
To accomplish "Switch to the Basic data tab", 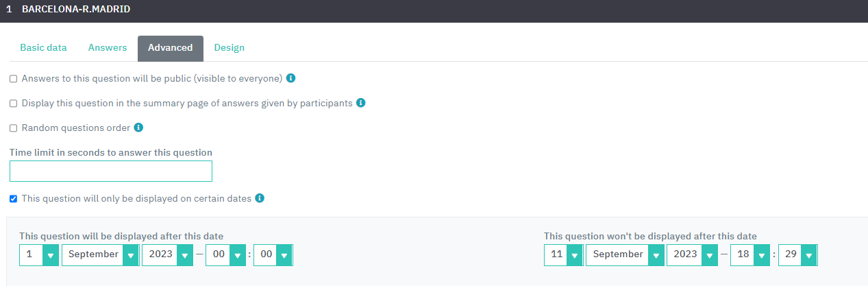I will click(x=44, y=48).
